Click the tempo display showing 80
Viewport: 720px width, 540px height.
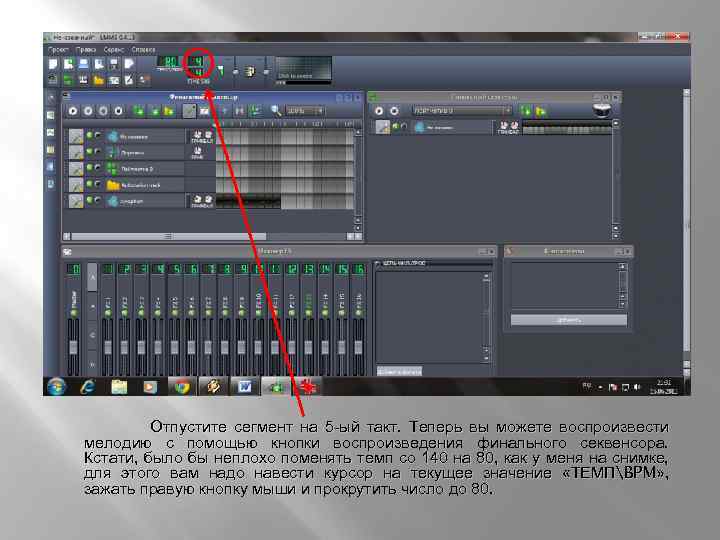click(x=169, y=62)
